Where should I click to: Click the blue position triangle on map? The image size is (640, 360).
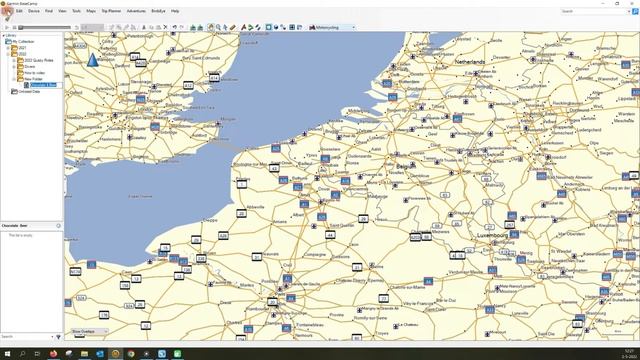(93, 60)
